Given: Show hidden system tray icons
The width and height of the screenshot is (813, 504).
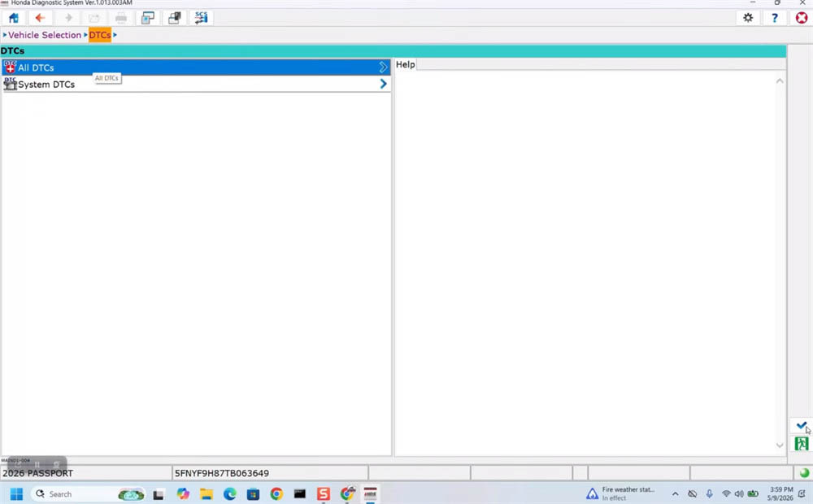Looking at the screenshot, I should pyautogui.click(x=675, y=494).
